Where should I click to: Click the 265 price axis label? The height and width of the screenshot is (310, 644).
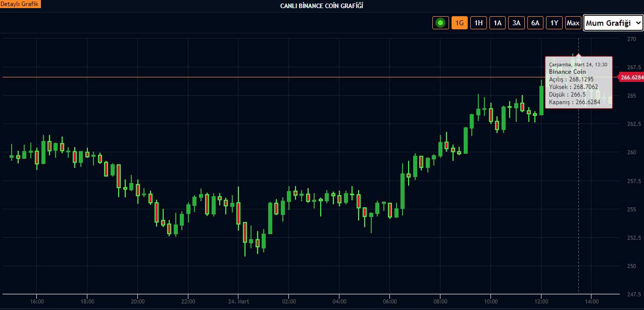click(x=631, y=96)
